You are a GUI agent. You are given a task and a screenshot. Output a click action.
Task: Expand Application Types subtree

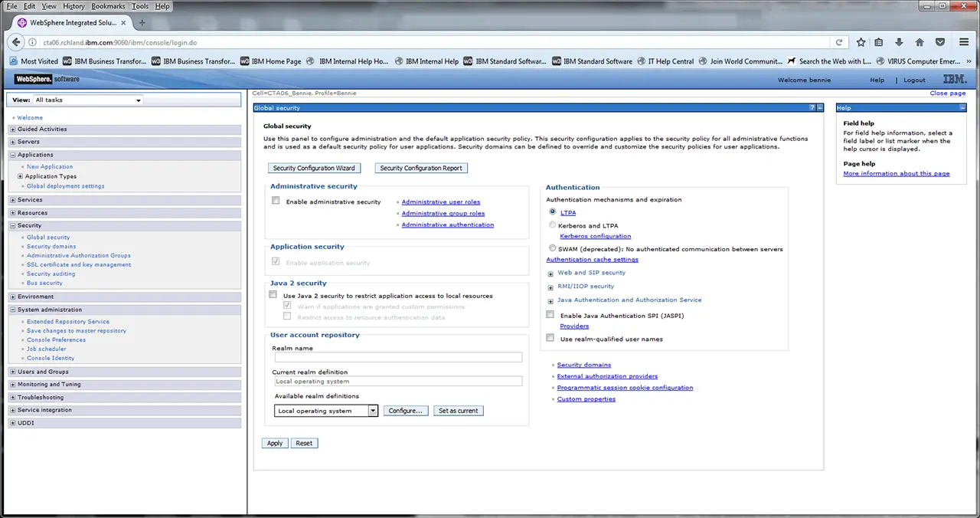point(21,176)
